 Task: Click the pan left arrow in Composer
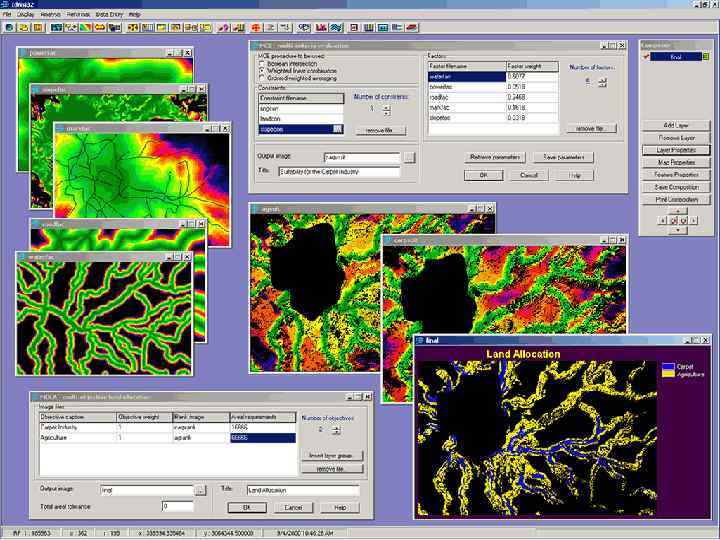click(x=662, y=220)
